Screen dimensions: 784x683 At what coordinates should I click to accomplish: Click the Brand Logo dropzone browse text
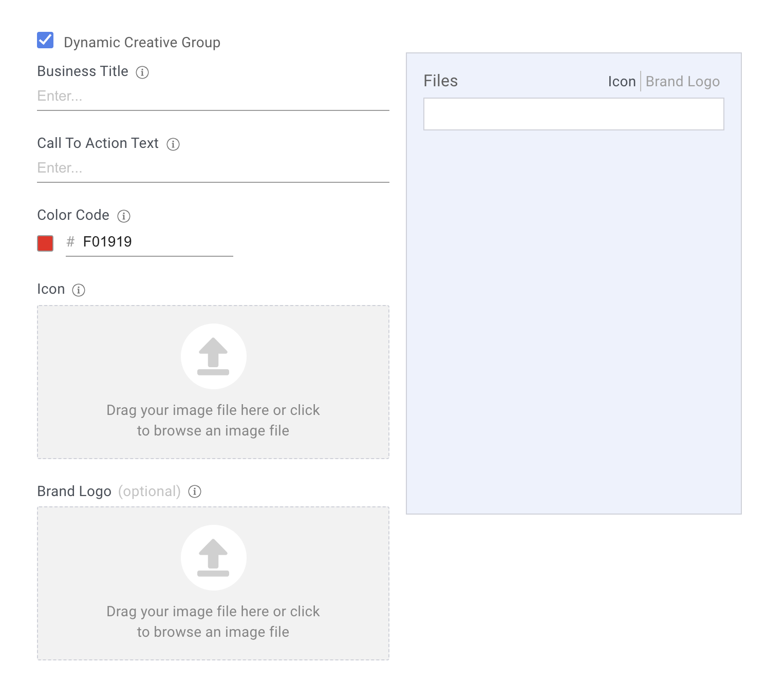point(213,621)
